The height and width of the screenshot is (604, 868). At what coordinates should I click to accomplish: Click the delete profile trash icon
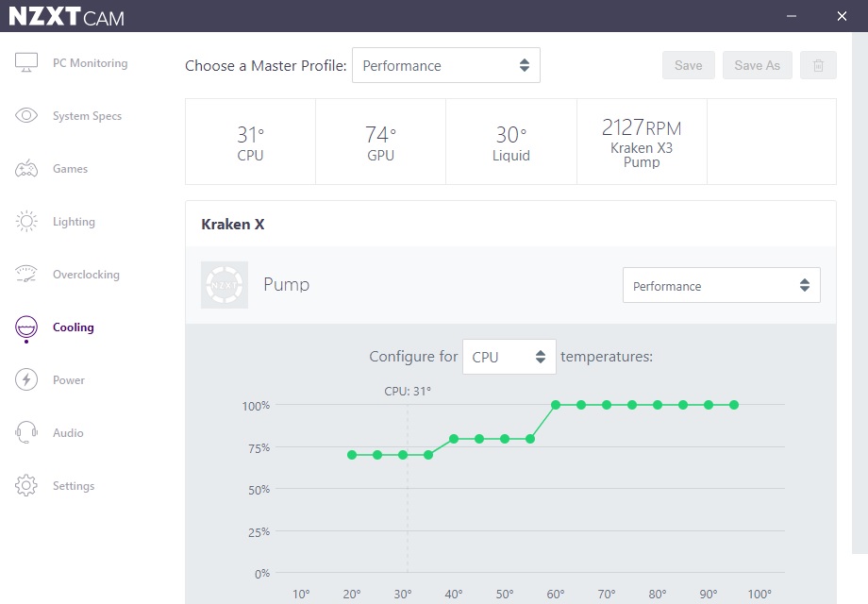click(818, 65)
